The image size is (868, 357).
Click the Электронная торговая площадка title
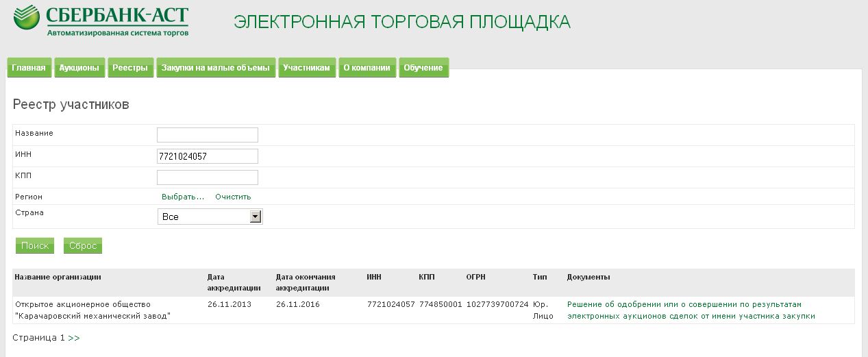click(x=402, y=22)
